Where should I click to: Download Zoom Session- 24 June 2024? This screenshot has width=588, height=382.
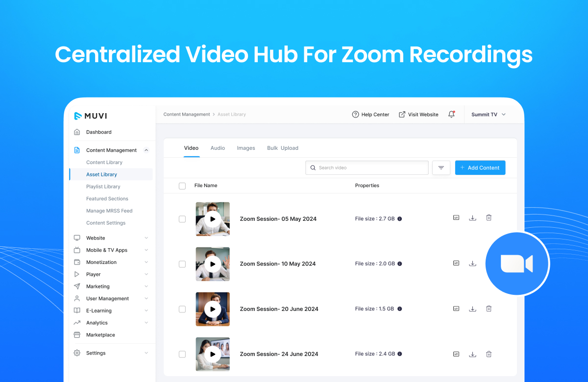coord(472,354)
